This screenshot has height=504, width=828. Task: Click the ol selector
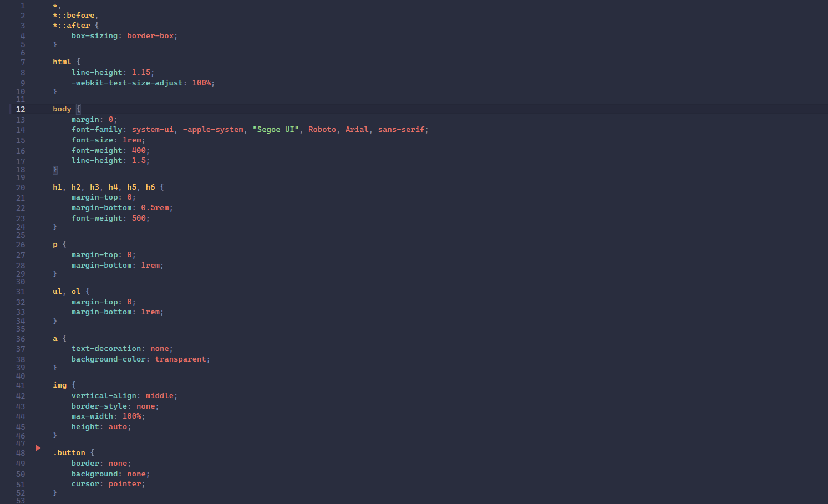[76, 292]
